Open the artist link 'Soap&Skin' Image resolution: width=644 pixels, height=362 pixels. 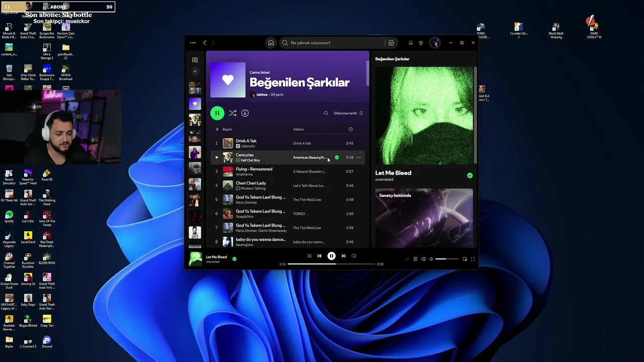coord(245,217)
